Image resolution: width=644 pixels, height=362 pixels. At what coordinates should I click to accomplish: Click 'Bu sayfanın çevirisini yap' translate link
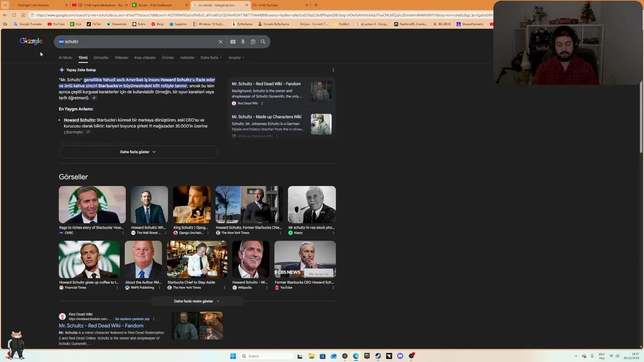(x=132, y=319)
